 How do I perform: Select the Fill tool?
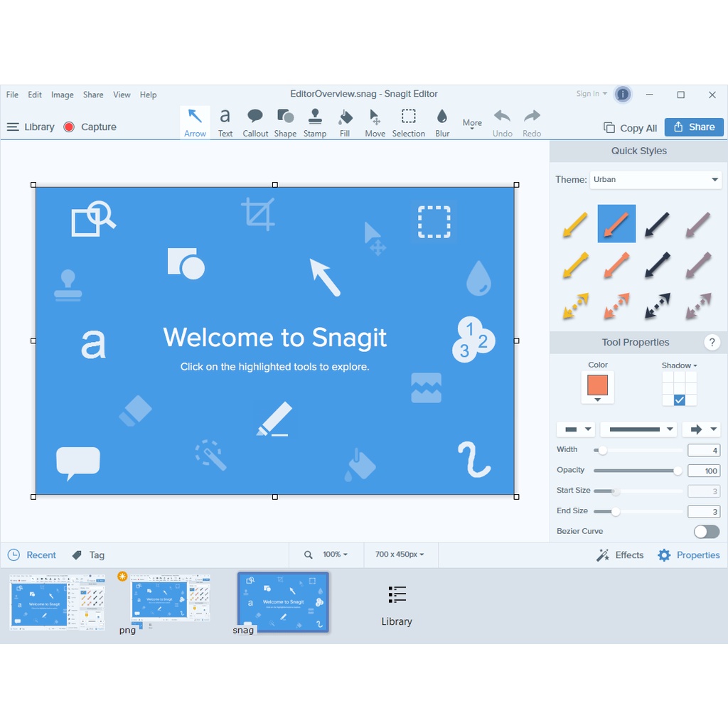pyautogui.click(x=345, y=122)
